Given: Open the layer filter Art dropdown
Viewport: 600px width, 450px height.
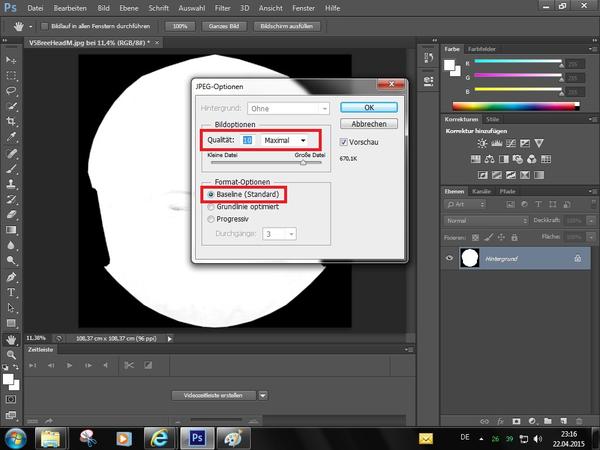Looking at the screenshot, I should [x=465, y=205].
